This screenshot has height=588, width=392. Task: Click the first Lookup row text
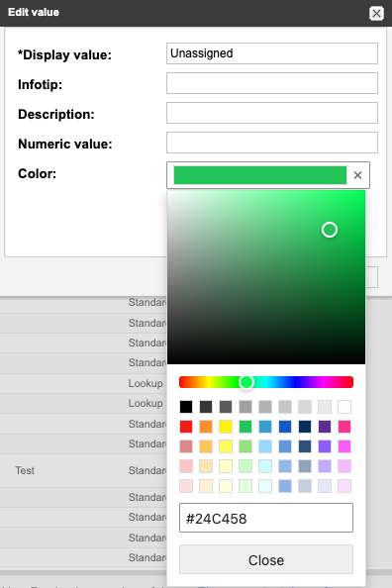click(146, 383)
